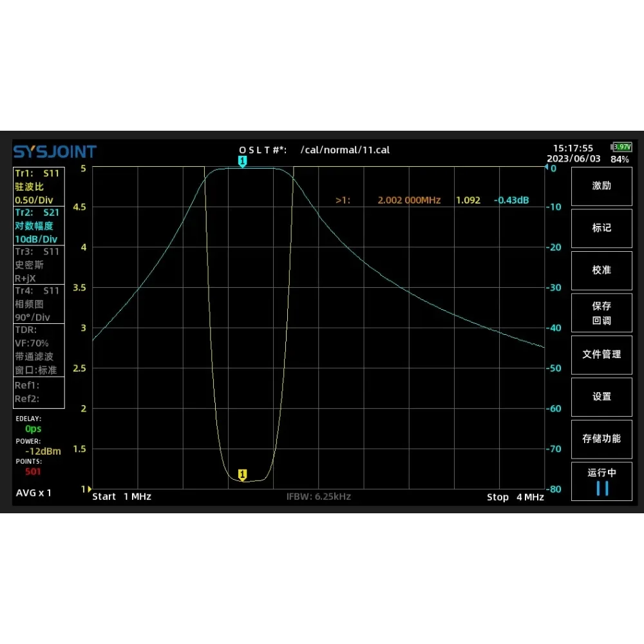Tap the 84% battery percentage
Screen dimensions: 644x644
pyautogui.click(x=620, y=159)
